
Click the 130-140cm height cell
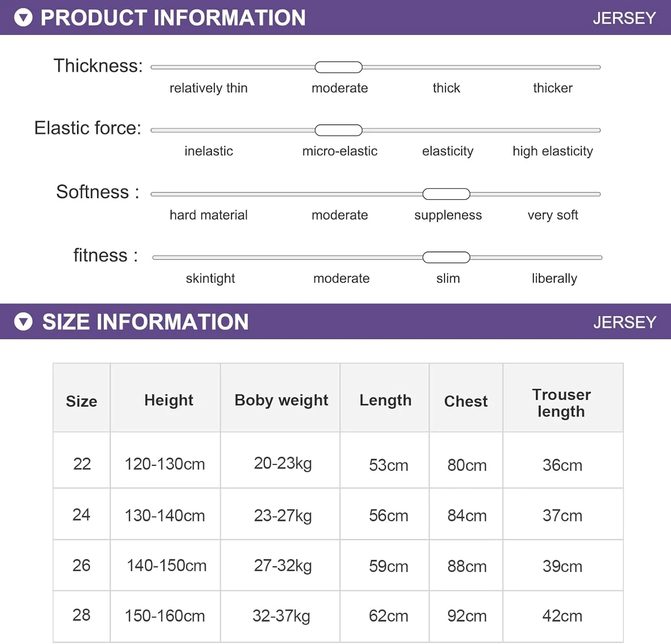(x=165, y=516)
